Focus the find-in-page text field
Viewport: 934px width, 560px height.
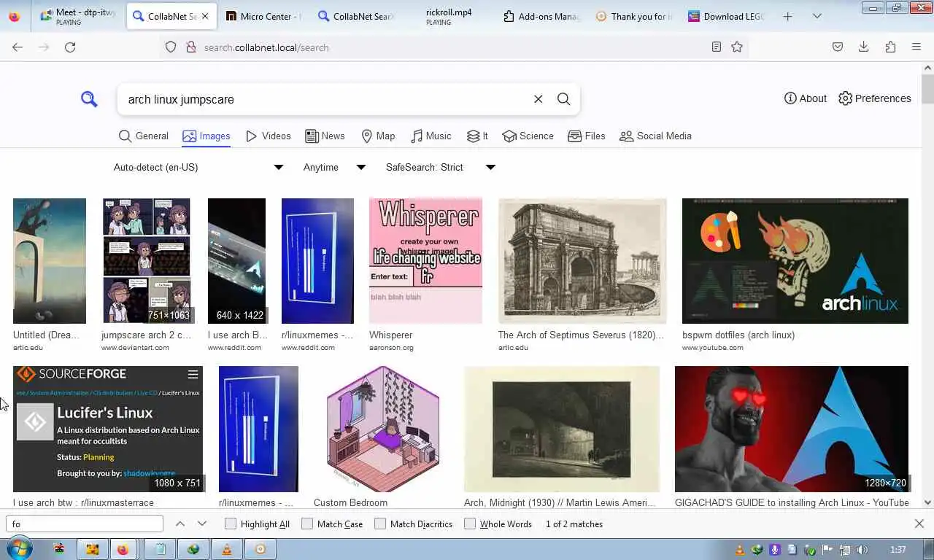pos(85,524)
